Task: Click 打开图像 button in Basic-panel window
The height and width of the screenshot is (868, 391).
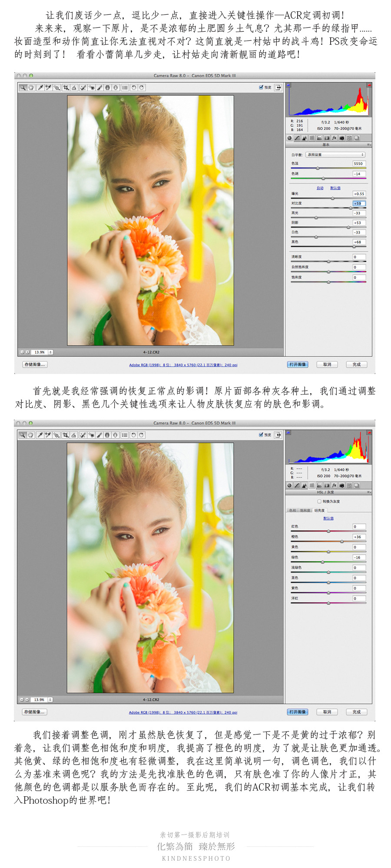Action: point(298,365)
